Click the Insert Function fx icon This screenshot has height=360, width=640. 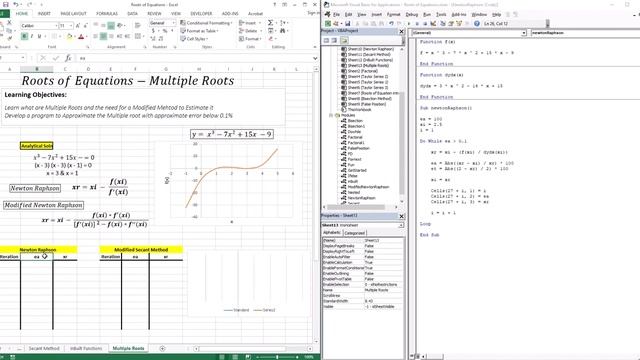pyautogui.click(x=68, y=58)
